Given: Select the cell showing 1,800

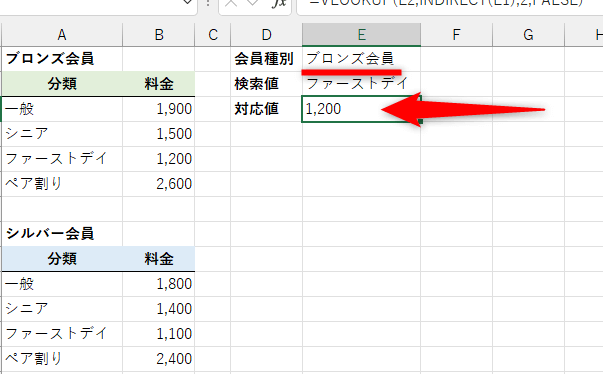Looking at the screenshot, I should (x=159, y=284).
